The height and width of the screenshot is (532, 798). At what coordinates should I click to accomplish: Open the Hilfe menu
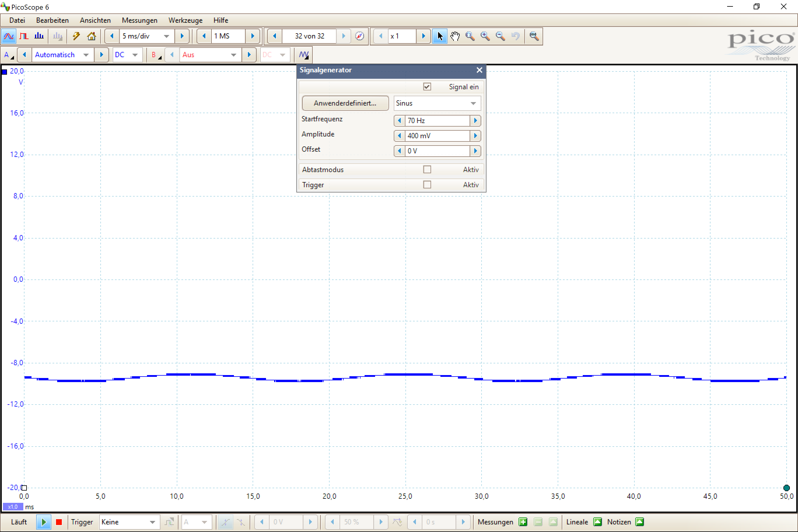tap(220, 20)
